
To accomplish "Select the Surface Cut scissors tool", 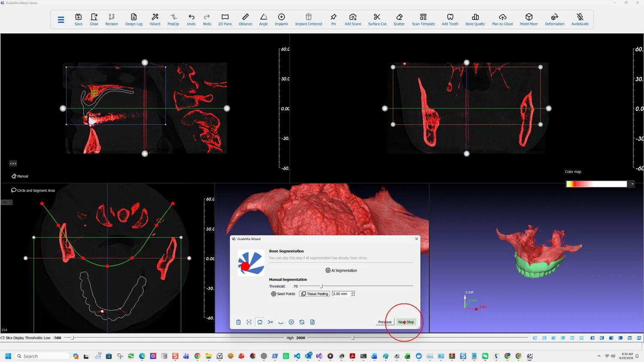I will [x=377, y=19].
